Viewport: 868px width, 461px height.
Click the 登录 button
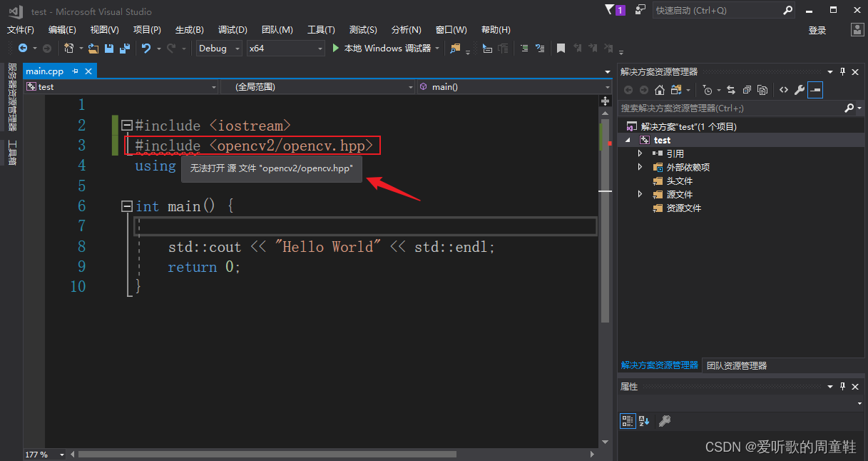click(817, 29)
